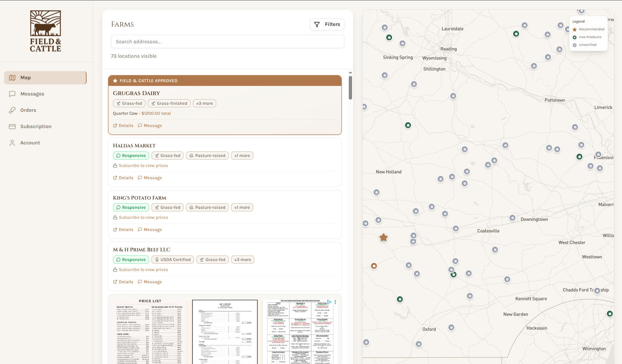Open Details for Grugras Dairy
622x364 pixels.
pyautogui.click(x=123, y=126)
